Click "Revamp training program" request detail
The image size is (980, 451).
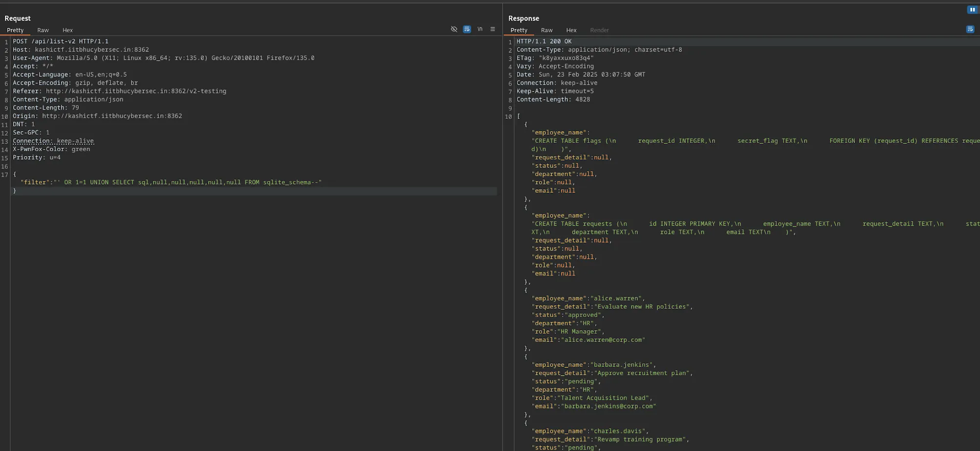coord(640,440)
